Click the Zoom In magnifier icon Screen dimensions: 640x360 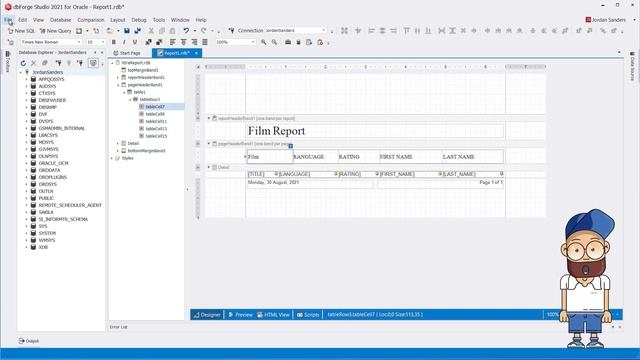click(x=264, y=42)
